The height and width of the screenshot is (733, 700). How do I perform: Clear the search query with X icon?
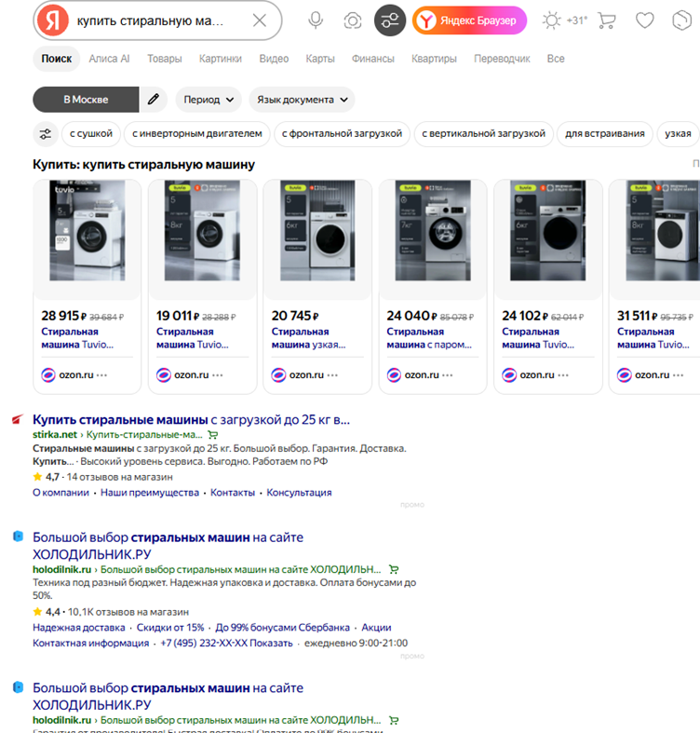tap(260, 20)
